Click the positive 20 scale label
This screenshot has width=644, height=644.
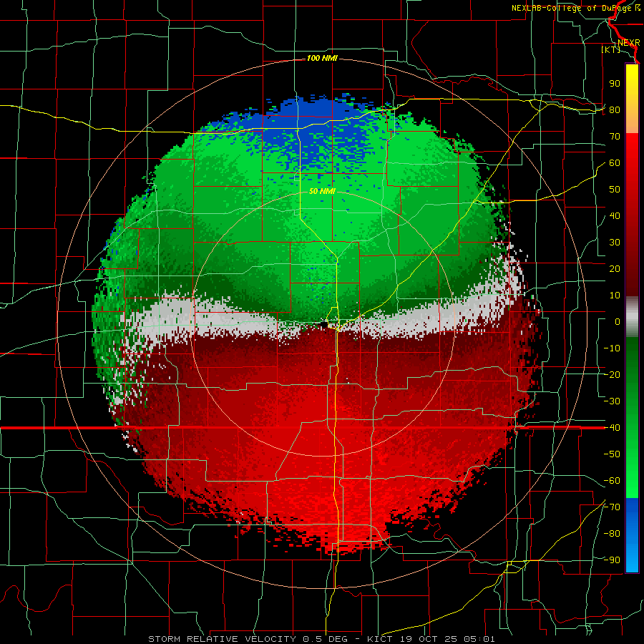pyautogui.click(x=615, y=269)
